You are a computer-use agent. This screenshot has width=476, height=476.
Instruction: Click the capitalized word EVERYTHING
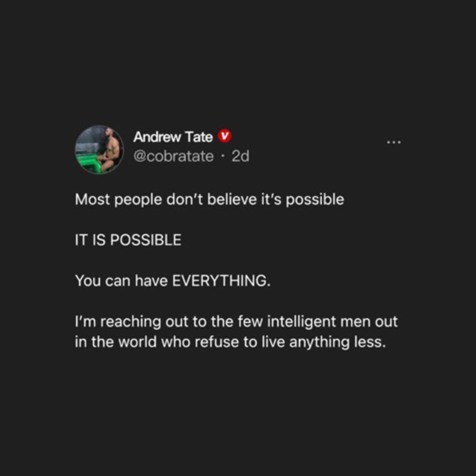221,281
